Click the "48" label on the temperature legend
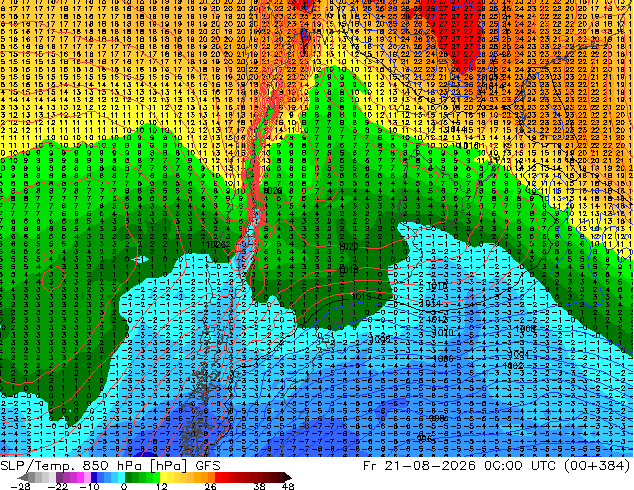Screen dimensions: 634x490 [288, 486]
